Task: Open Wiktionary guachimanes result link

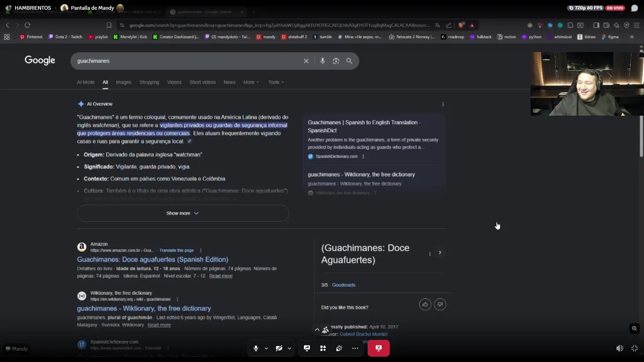Action: coord(144,308)
